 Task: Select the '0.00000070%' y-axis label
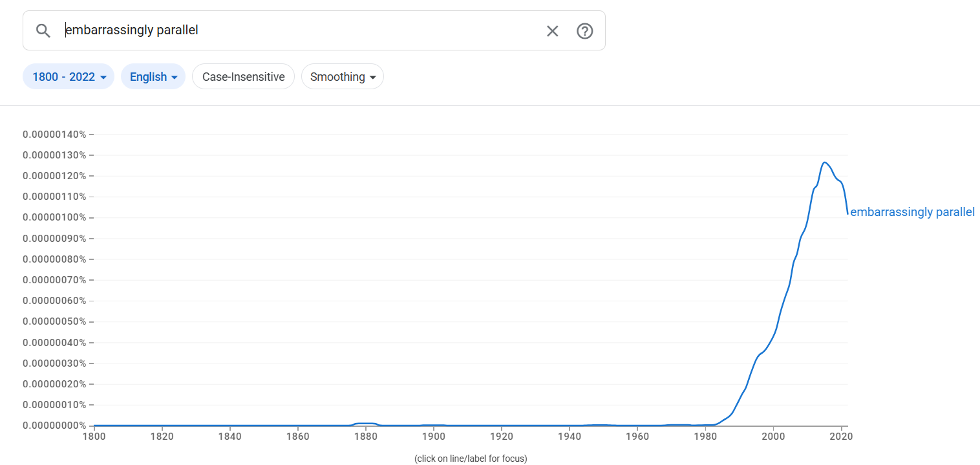pyautogui.click(x=54, y=280)
